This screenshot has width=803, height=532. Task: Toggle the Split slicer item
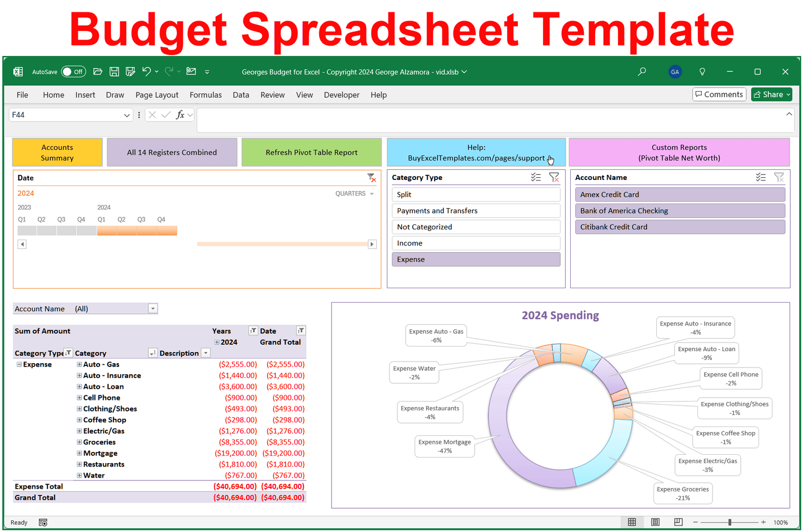tap(476, 194)
